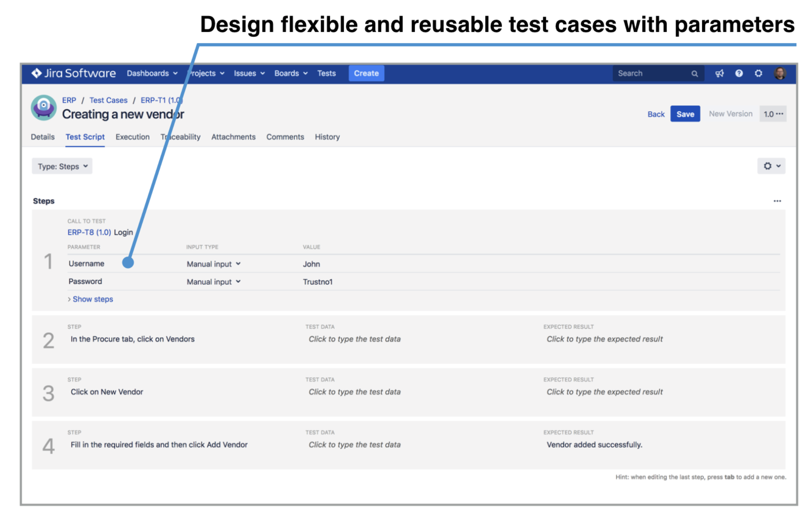Open the Tests menu item
Viewport: 812px width, 516px height.
(326, 73)
